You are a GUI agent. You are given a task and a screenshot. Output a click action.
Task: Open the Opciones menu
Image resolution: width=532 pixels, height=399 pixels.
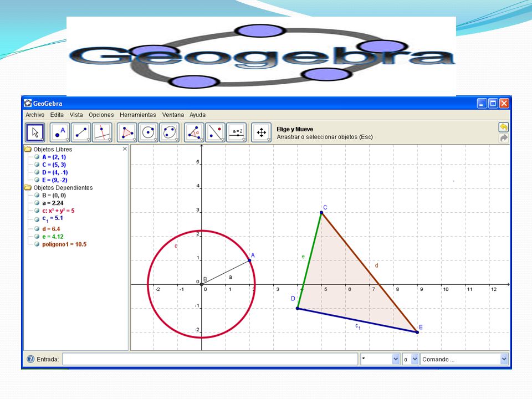point(101,115)
